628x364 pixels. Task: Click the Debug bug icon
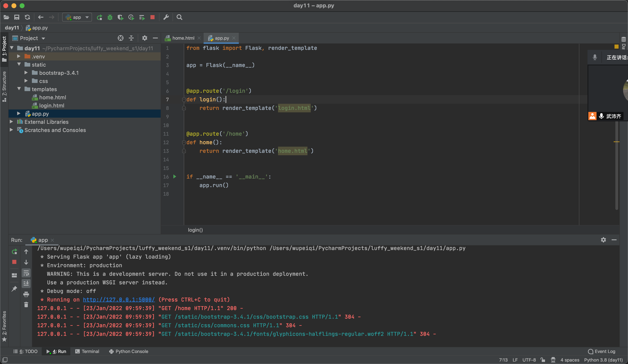click(x=110, y=17)
